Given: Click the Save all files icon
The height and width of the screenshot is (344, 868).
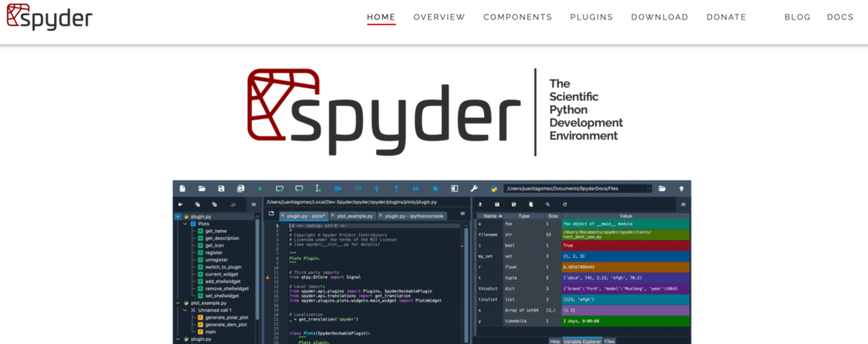Looking at the screenshot, I should pyautogui.click(x=240, y=189).
